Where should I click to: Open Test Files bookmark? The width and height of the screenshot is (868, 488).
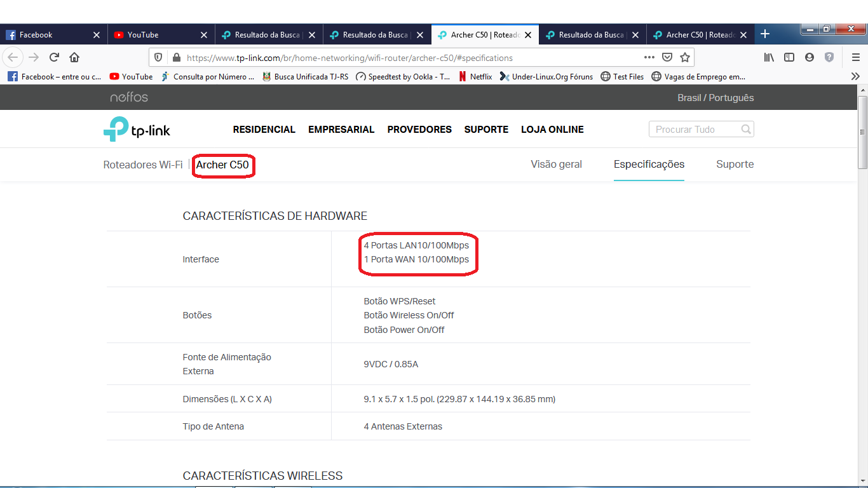[x=622, y=76]
